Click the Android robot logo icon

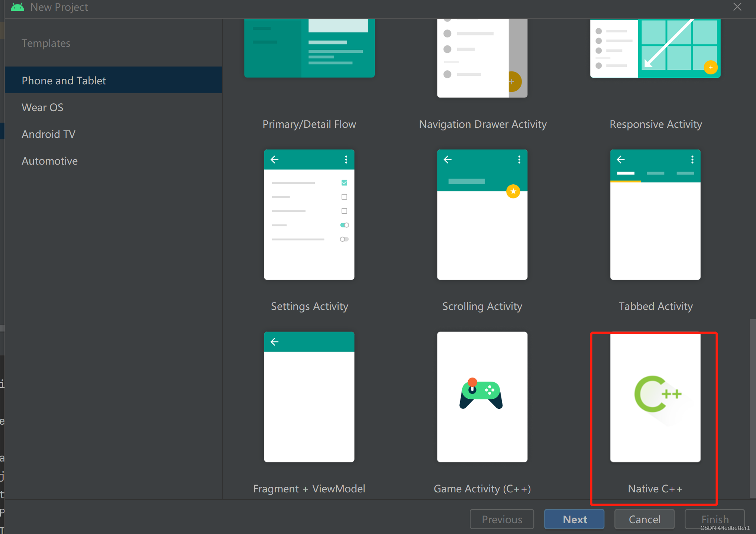pyautogui.click(x=17, y=6)
